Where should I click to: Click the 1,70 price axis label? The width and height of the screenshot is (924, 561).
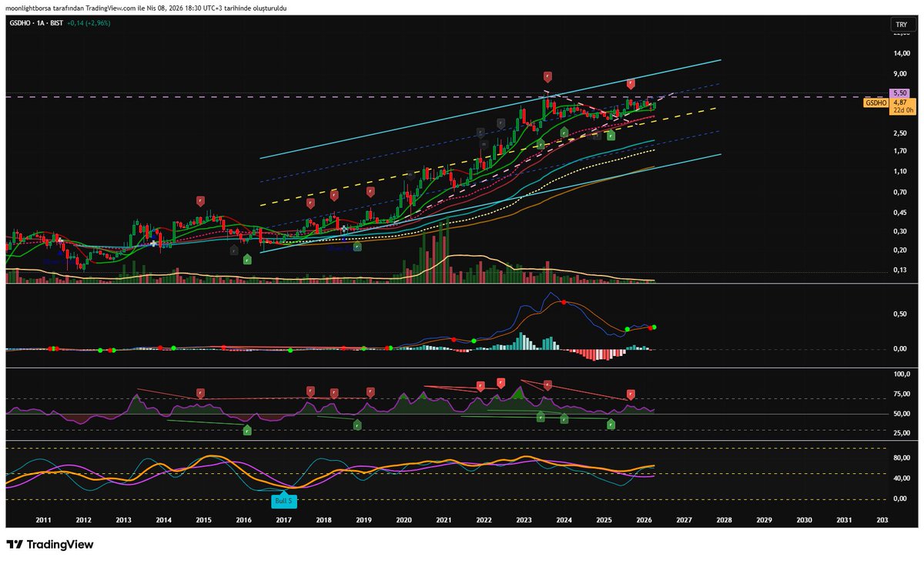tap(901, 151)
